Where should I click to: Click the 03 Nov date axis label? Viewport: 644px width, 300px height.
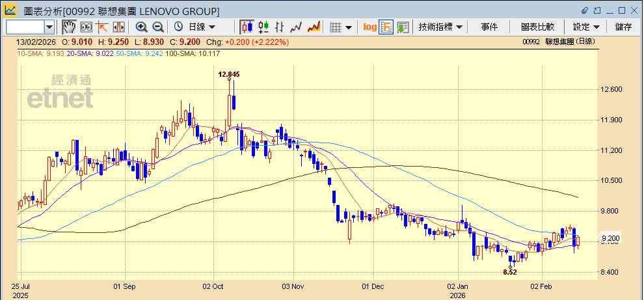click(293, 286)
